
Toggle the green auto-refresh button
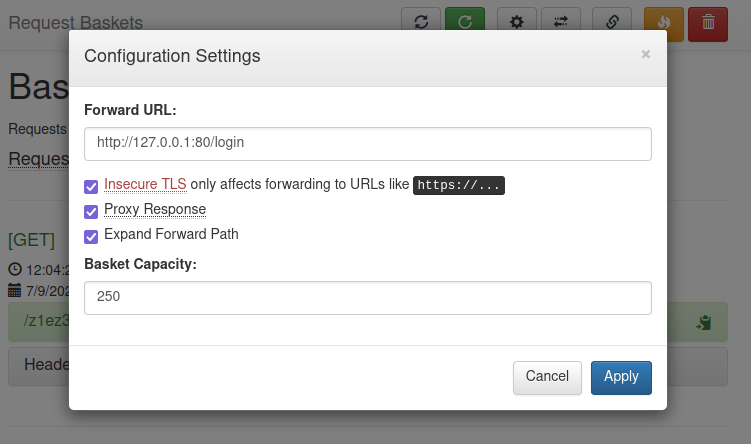pos(465,22)
